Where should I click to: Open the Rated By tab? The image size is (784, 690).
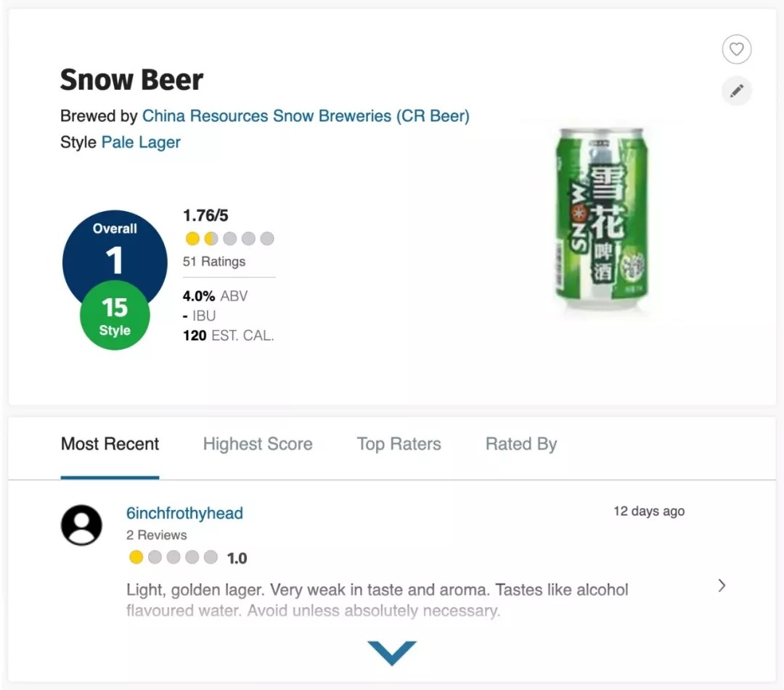tap(520, 444)
